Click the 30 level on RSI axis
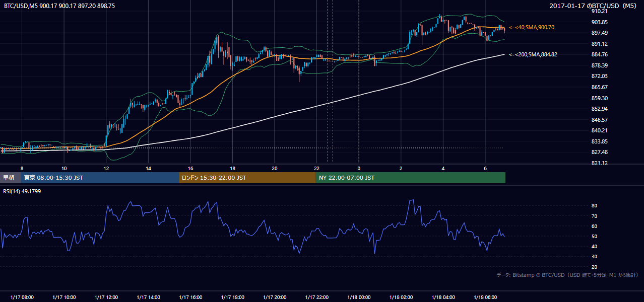The width and height of the screenshot is (644, 302). click(x=594, y=257)
